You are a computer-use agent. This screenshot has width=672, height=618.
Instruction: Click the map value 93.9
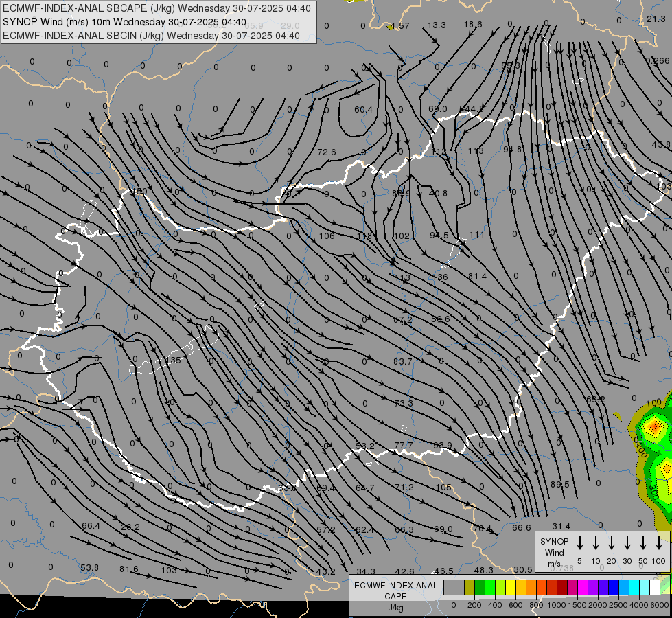pos(442,445)
